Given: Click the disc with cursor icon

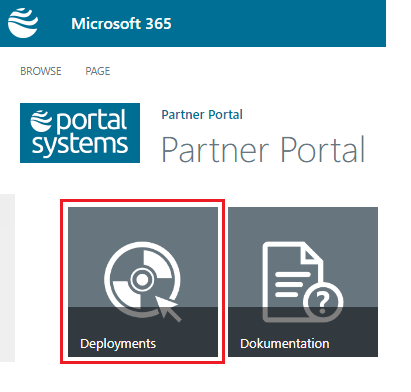Looking at the screenshot, I should tap(143, 281).
